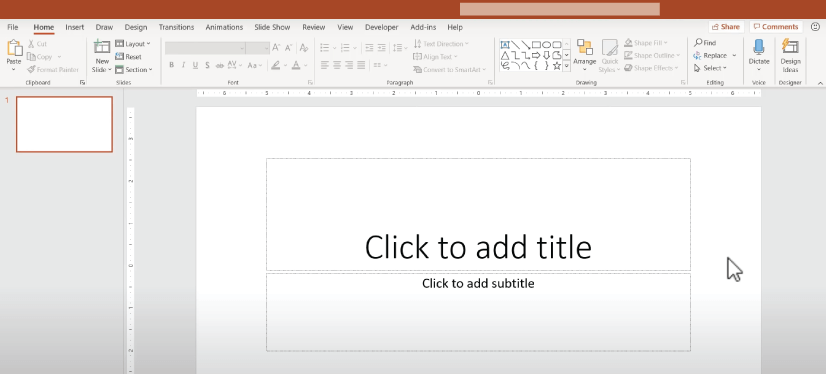Viewport: 826px width, 374px height.
Task: Click the New Slide icon
Action: click(x=102, y=47)
